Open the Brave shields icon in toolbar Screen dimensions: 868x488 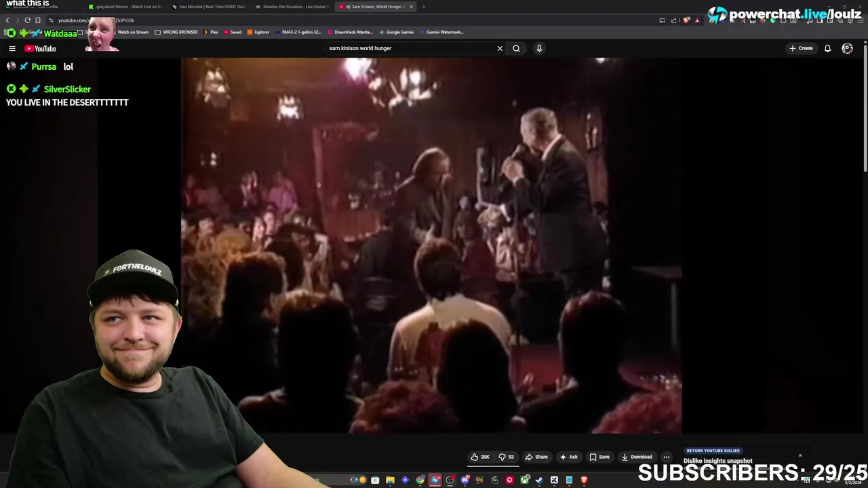(686, 20)
